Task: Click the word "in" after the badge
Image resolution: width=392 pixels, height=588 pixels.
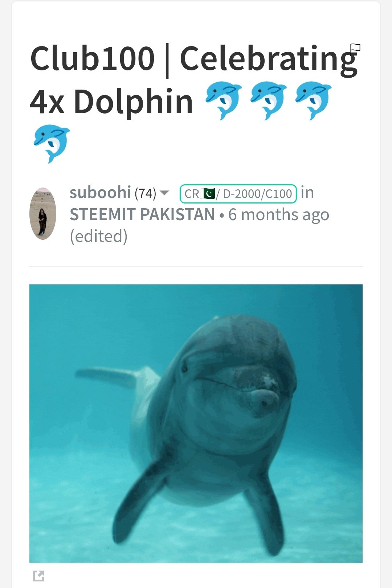Action: click(307, 193)
